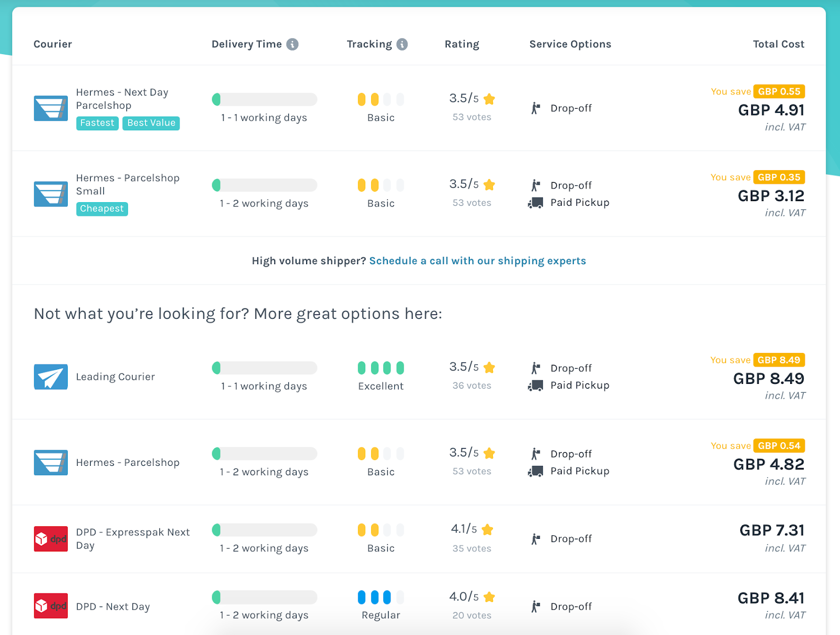840x635 pixels.
Task: Click the Drop-off icon in the GBP 4.82 row
Action: [x=535, y=454]
